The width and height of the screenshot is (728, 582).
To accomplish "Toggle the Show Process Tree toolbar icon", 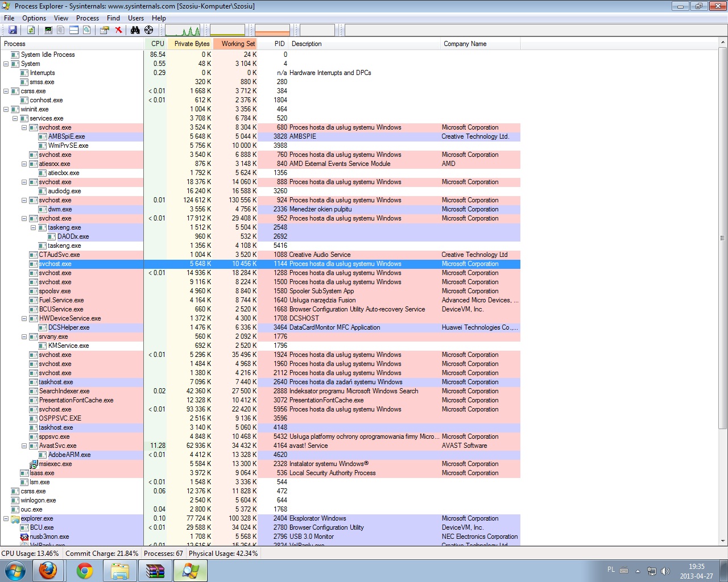I will click(x=61, y=30).
